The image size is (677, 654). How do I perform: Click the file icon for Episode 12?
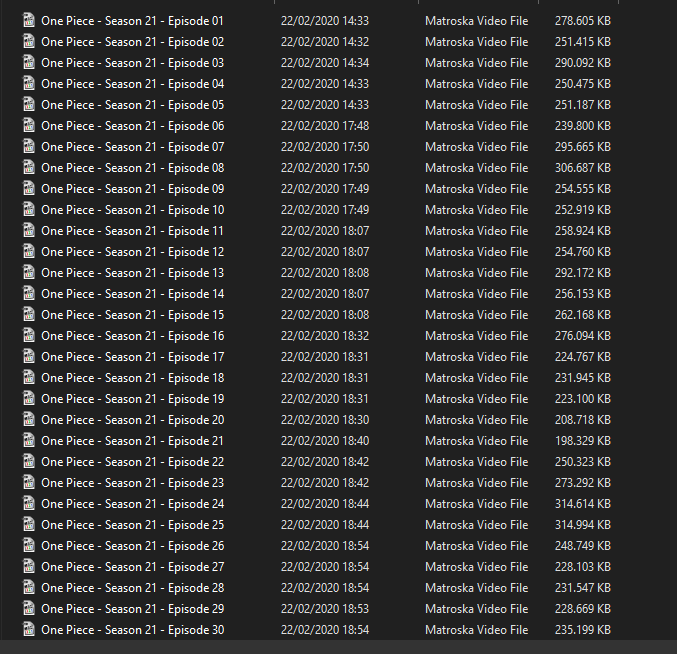(29, 252)
